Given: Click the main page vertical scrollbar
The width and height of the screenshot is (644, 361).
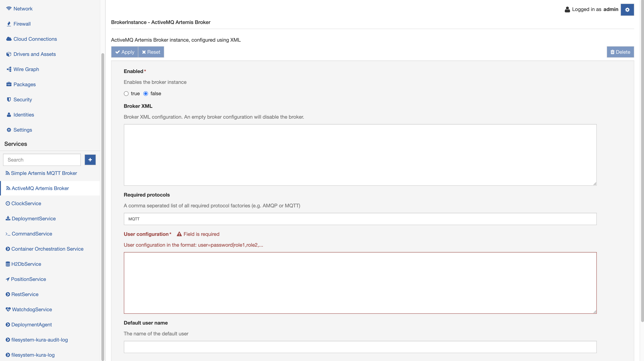Looking at the screenshot, I should pyautogui.click(x=642, y=161).
